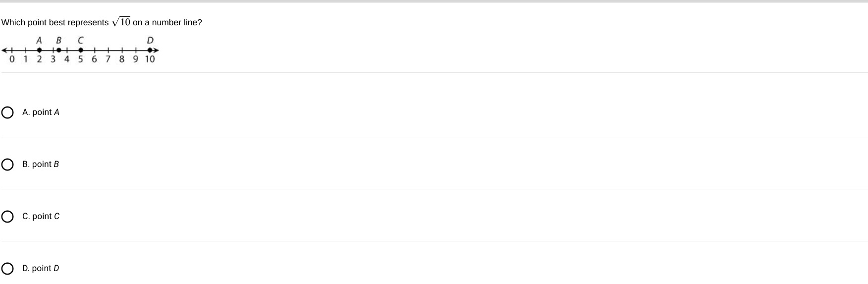Viewport: 868px width, 284px height.
Task: Click the number 0 label on number line
Action: [x=12, y=59]
